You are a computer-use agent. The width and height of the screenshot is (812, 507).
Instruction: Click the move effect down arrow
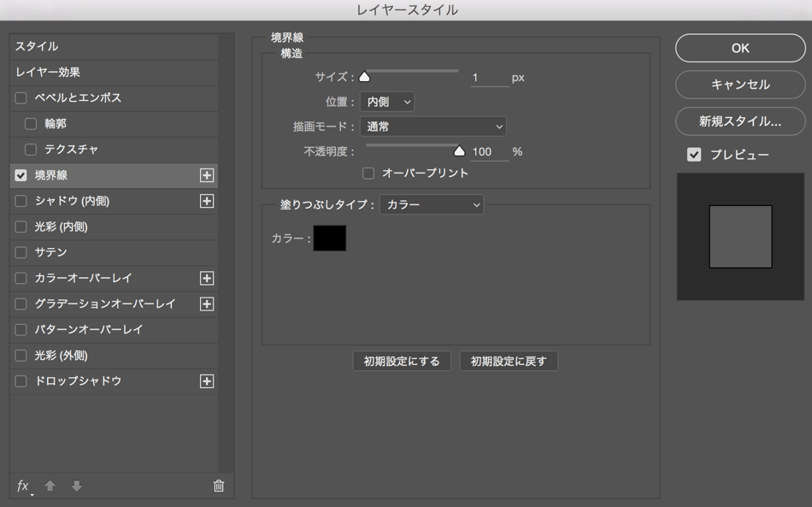[x=76, y=486]
